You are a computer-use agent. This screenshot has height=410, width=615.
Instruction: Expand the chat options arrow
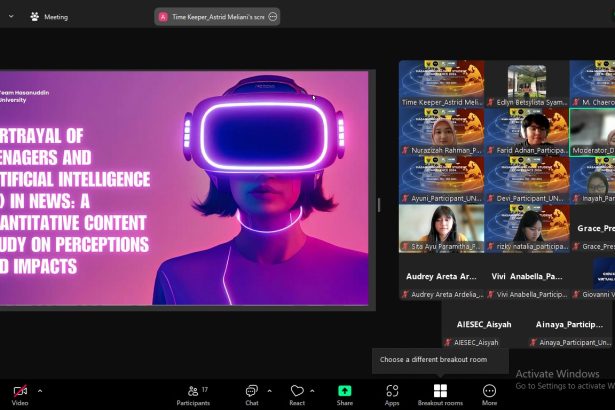pyautogui.click(x=267, y=390)
